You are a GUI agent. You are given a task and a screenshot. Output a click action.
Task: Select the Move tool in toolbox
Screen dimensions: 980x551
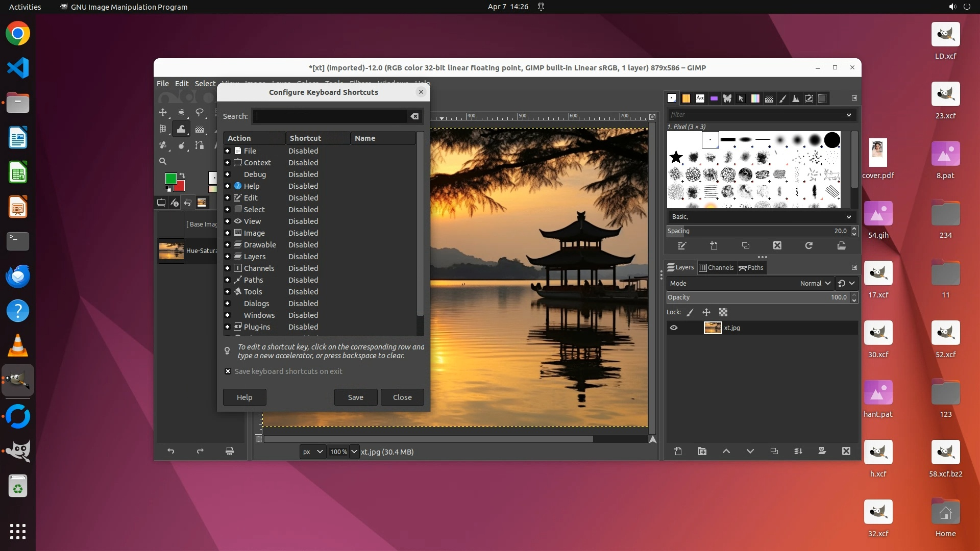point(163,112)
